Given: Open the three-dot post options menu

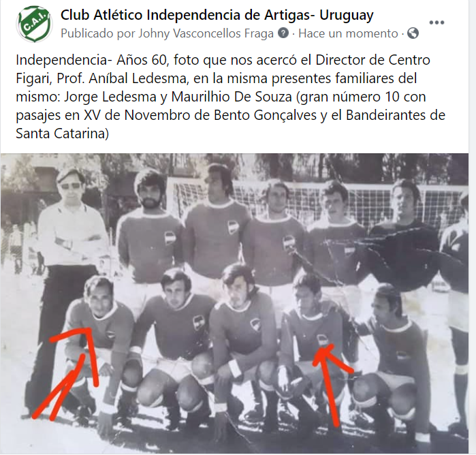Looking at the screenshot, I should (437, 22).
